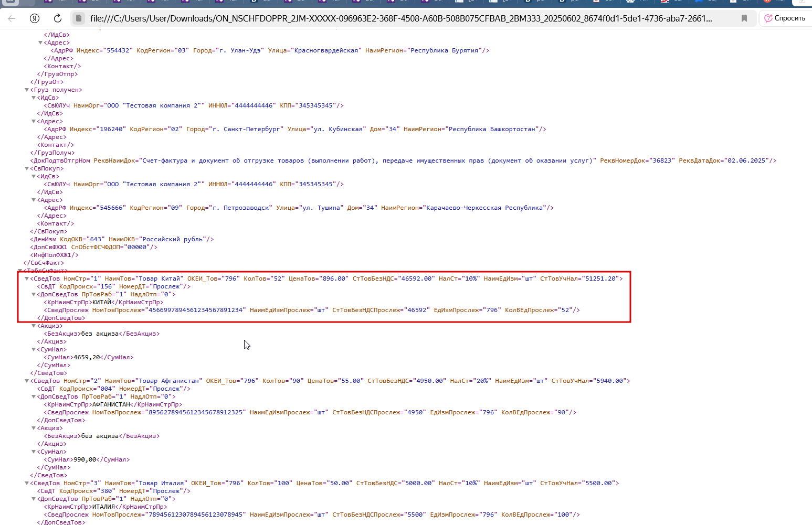Bookmark this page with the bookmark icon
The height and width of the screenshot is (525, 812).
coord(744,18)
